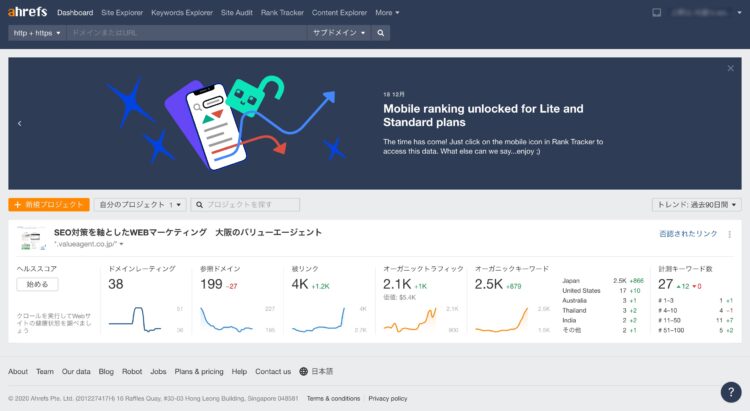Click the 計測キーワード数 value 27
The image size is (750, 411).
pos(665,284)
